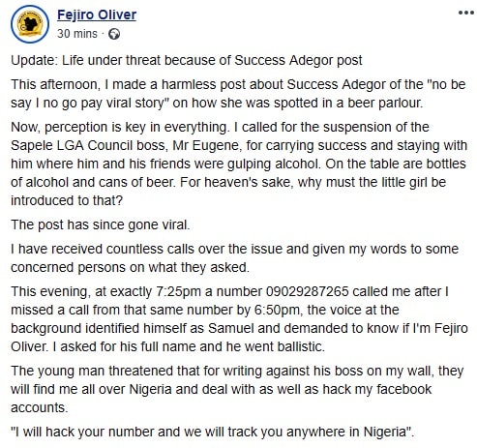Open Fejiro Oliver's profile picture
Image resolution: width=477 pixels, height=448 pixels.
point(30,24)
